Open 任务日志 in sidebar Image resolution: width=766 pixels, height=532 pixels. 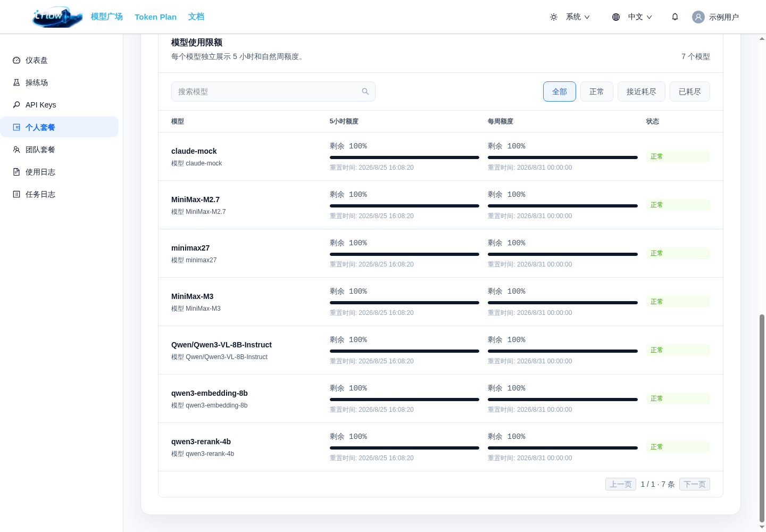click(x=59, y=194)
